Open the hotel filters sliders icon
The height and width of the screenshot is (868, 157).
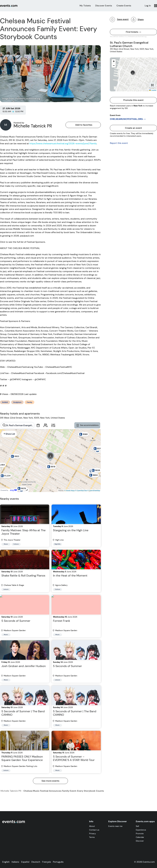coord(53,425)
